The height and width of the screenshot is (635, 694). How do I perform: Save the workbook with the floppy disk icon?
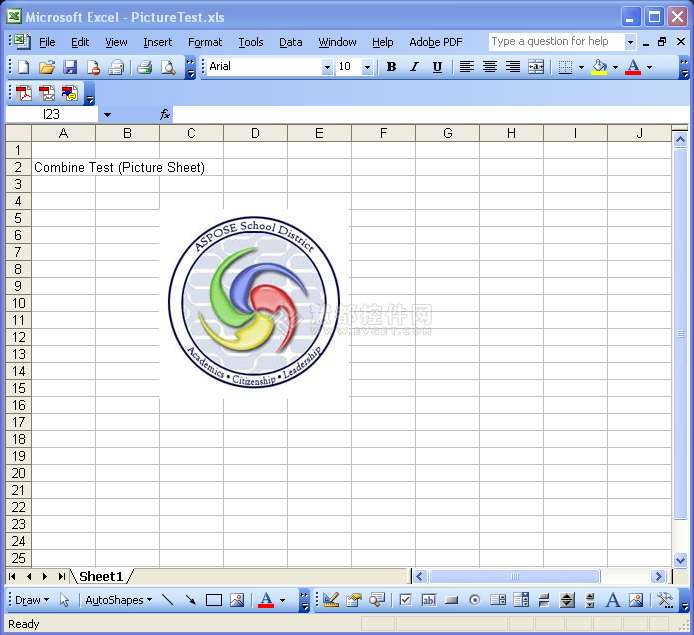click(70, 67)
